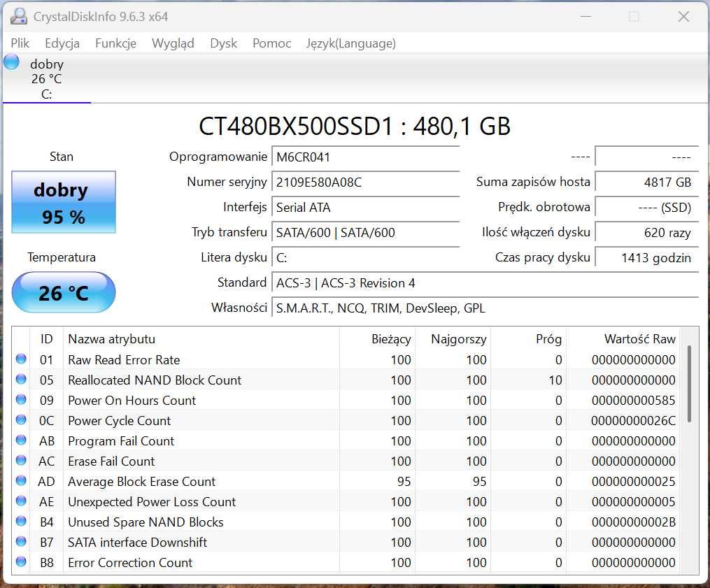The height and width of the screenshot is (588, 710).
Task: Click the Suma zapisów hosta value 4817 GB
Action: coord(646,182)
